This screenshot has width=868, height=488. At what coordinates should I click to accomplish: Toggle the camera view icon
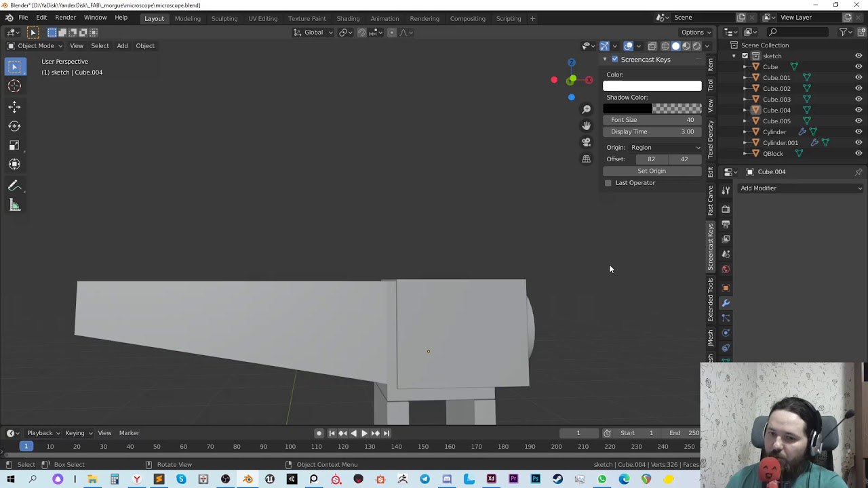click(586, 142)
